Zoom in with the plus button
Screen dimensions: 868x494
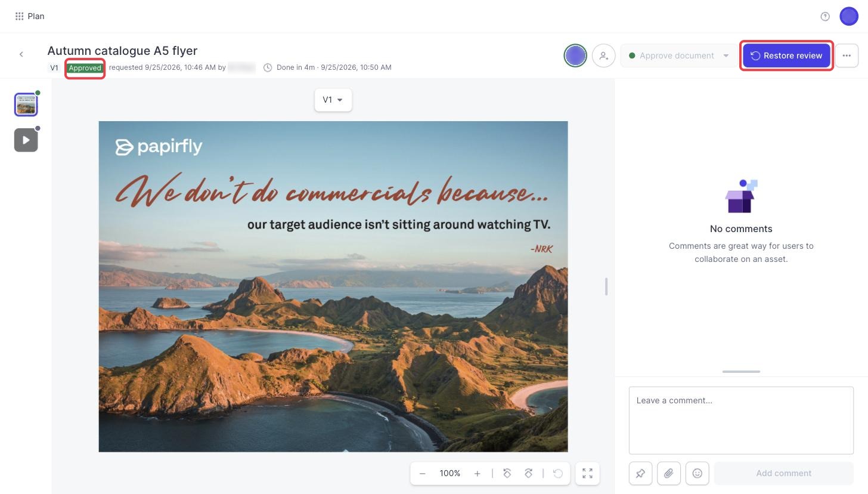coord(477,473)
